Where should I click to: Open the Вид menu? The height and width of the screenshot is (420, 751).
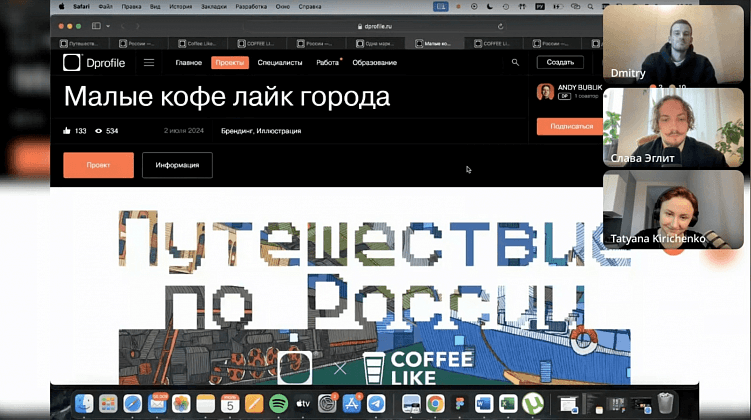155,7
